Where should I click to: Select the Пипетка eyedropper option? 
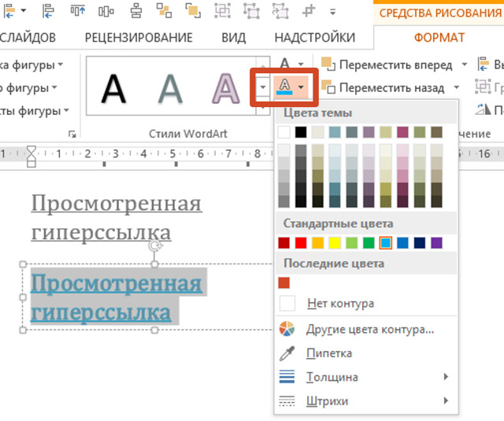click(366, 353)
